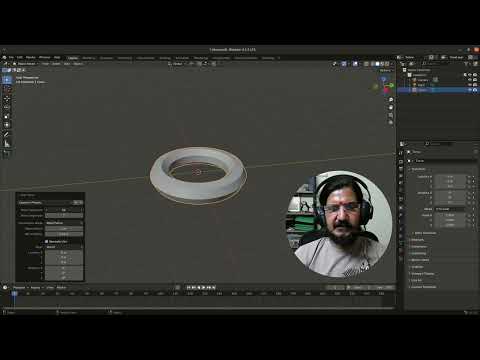Play the animation in timeline

point(204,287)
